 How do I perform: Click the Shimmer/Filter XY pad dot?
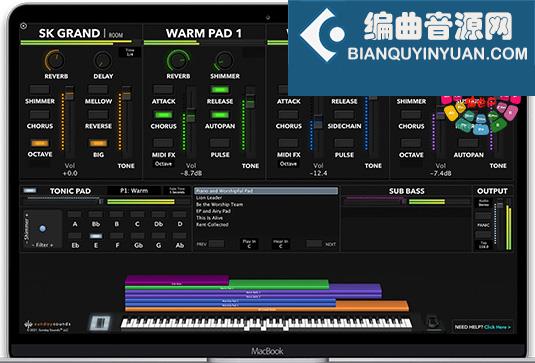tap(43, 229)
